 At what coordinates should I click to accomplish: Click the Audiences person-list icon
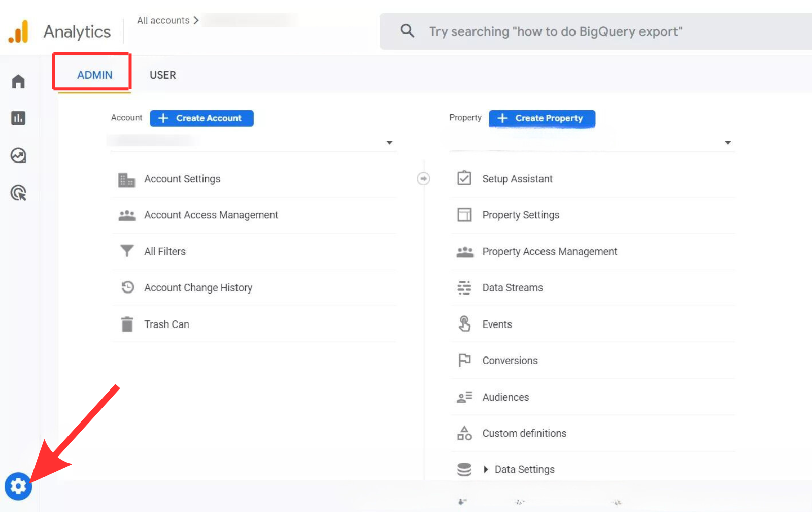click(x=464, y=397)
